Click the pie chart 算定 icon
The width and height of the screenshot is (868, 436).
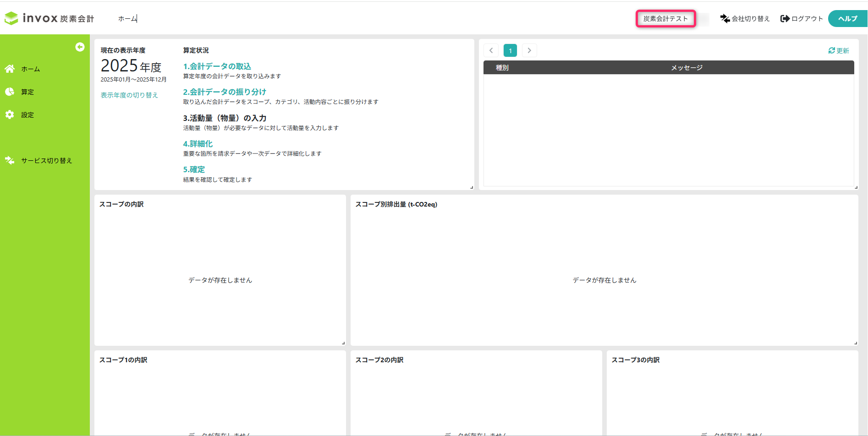(x=10, y=92)
